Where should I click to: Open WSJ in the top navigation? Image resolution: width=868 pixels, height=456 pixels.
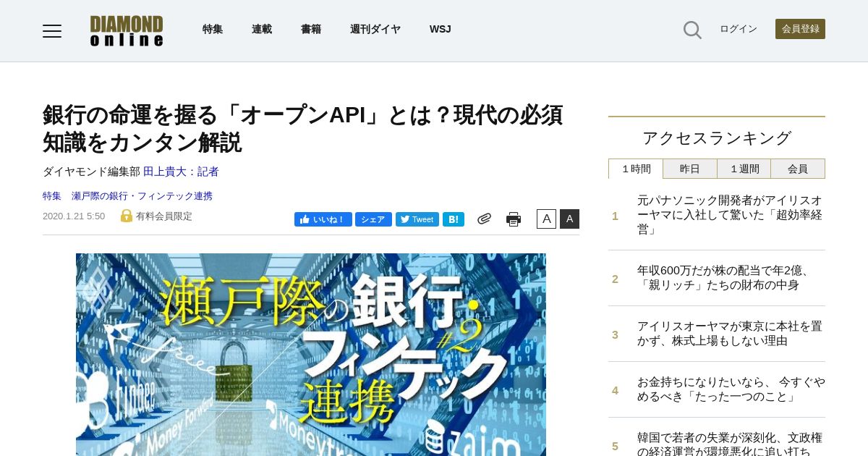coord(441,29)
